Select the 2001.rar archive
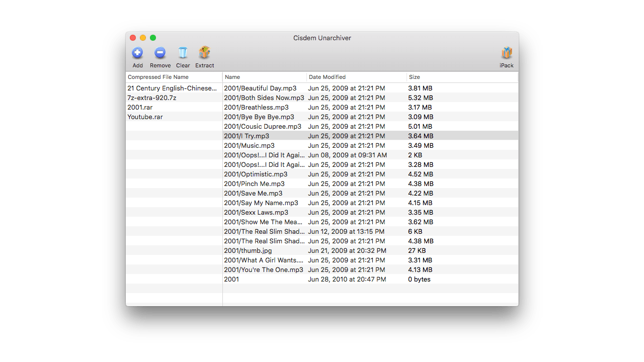 click(174, 107)
